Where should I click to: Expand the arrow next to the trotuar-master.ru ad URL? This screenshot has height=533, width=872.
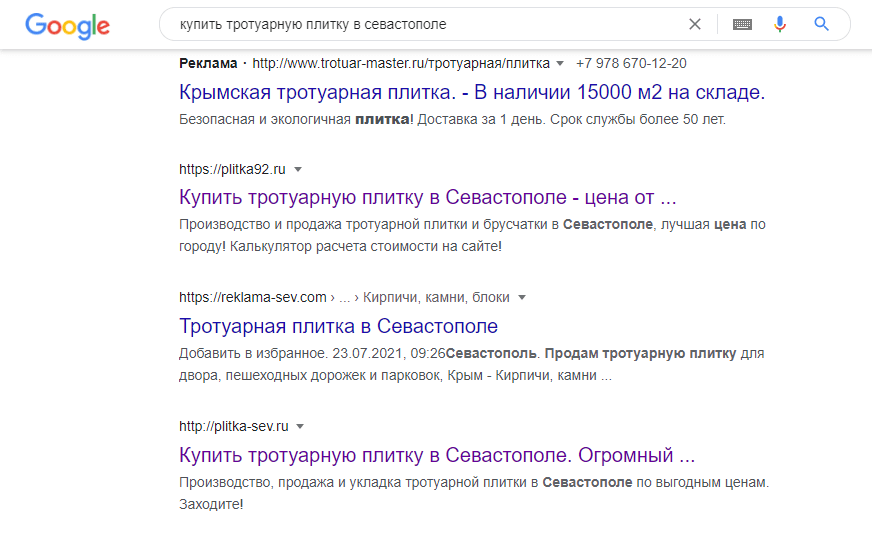coord(560,63)
